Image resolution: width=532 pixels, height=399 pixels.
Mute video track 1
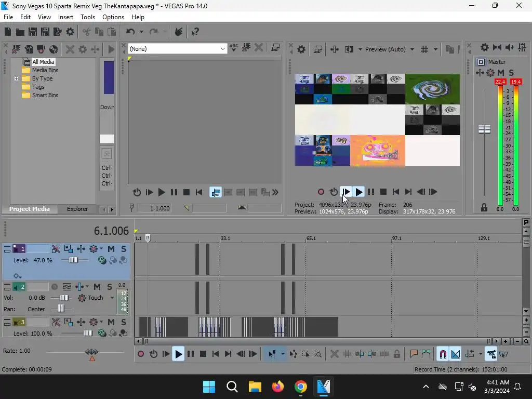pos(111,249)
